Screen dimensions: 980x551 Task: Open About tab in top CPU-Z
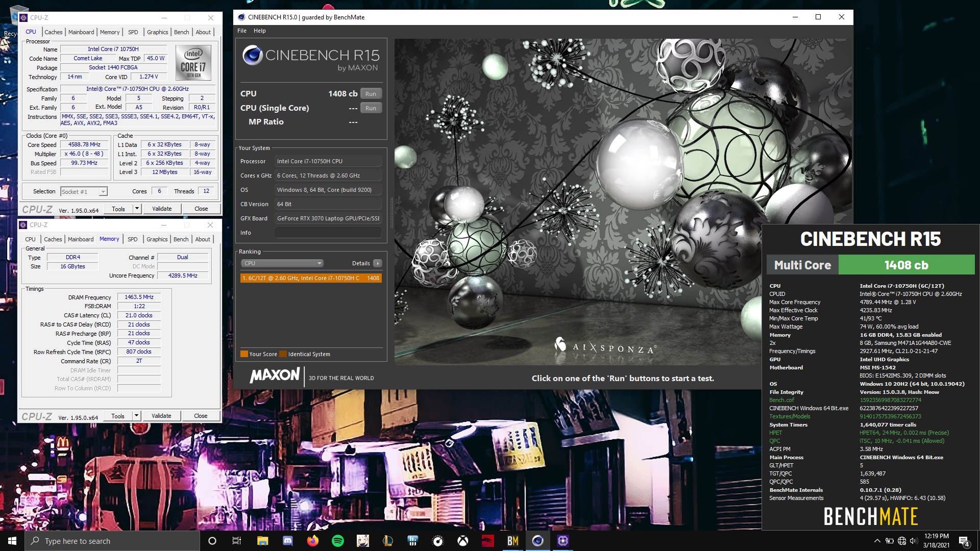(203, 32)
